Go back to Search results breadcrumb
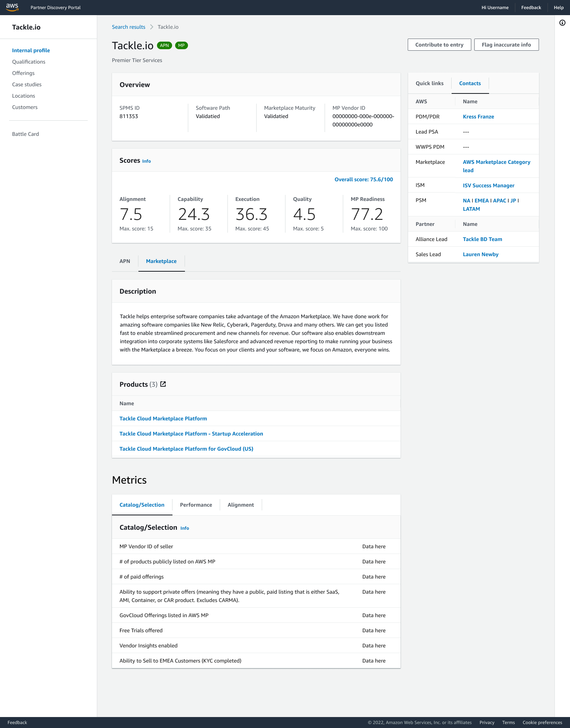 click(129, 27)
